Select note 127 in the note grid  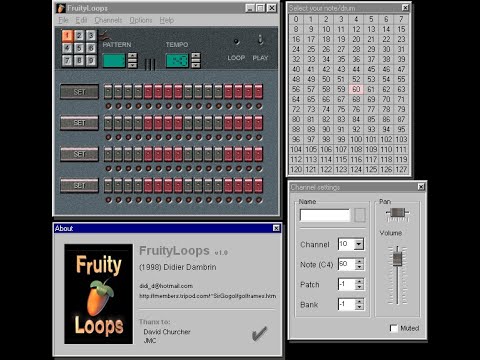[401, 169]
